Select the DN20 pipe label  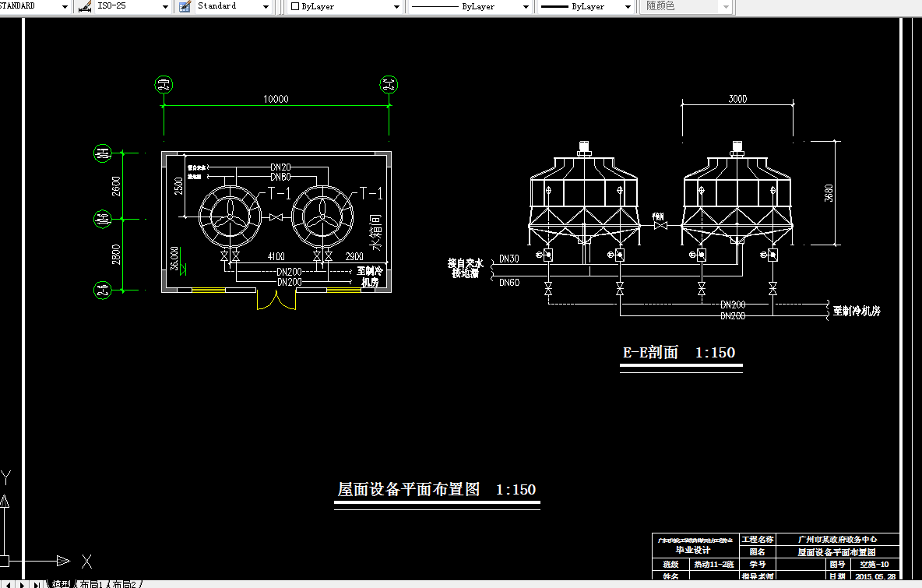coord(280,167)
